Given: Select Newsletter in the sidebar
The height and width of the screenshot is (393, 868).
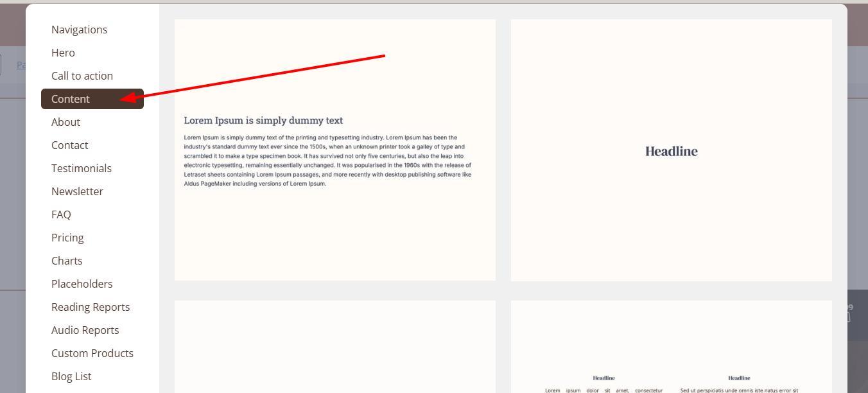Looking at the screenshot, I should pyautogui.click(x=77, y=191).
